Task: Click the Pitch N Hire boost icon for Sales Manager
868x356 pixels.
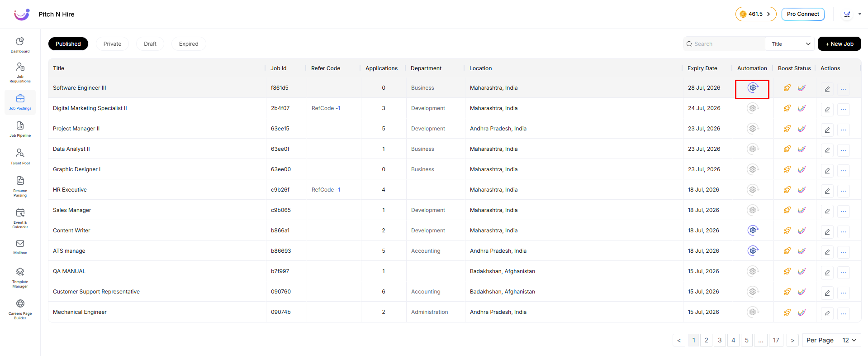Action: (802, 210)
